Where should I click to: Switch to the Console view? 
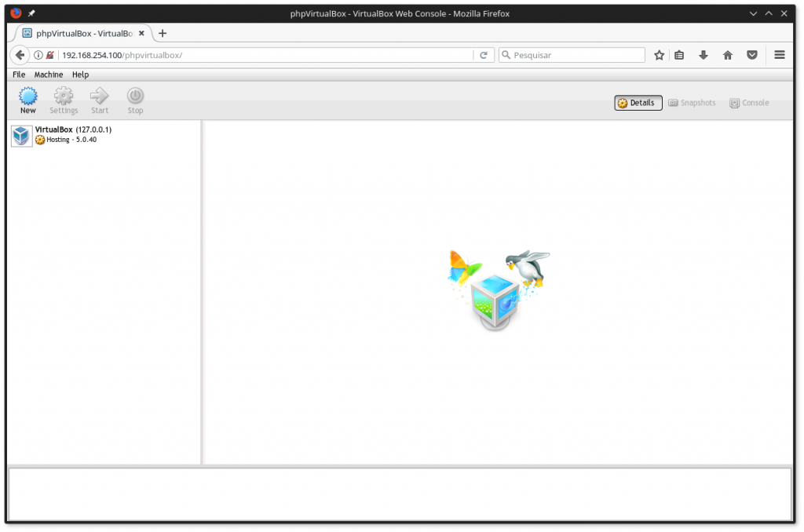coord(748,102)
